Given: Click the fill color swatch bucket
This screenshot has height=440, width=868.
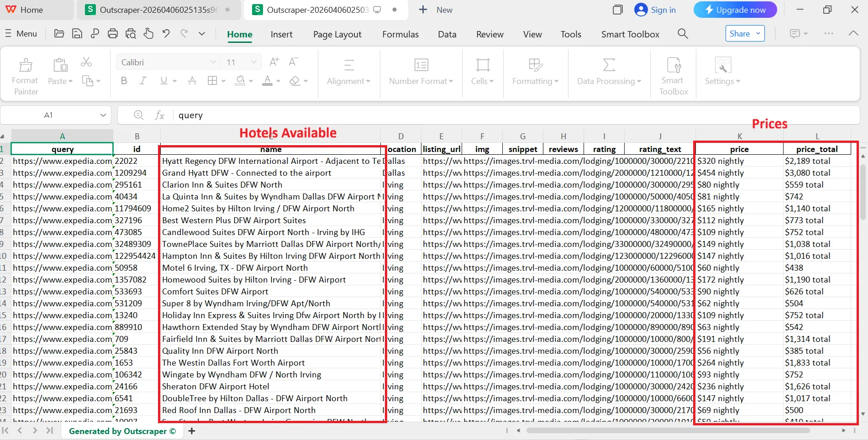Looking at the screenshot, I should pyautogui.click(x=240, y=81).
